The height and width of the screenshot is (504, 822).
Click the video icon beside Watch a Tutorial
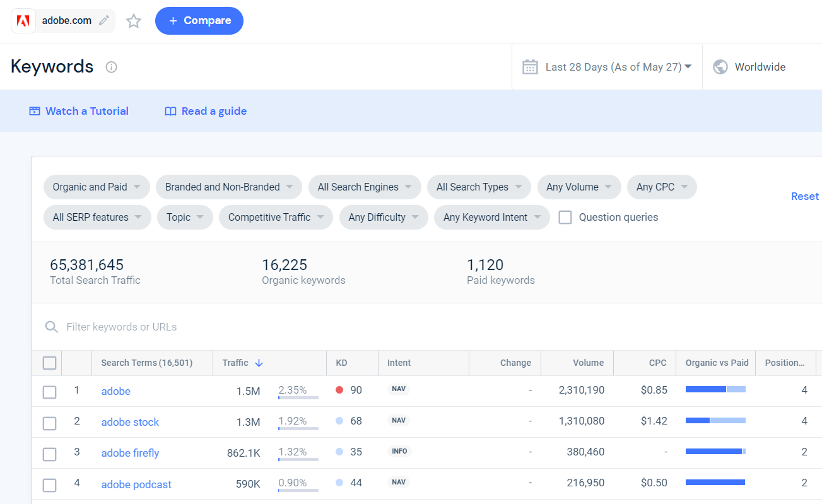coord(35,110)
